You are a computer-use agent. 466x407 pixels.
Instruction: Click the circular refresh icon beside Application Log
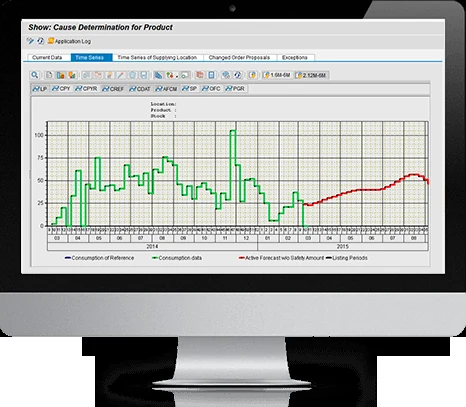click(x=41, y=41)
